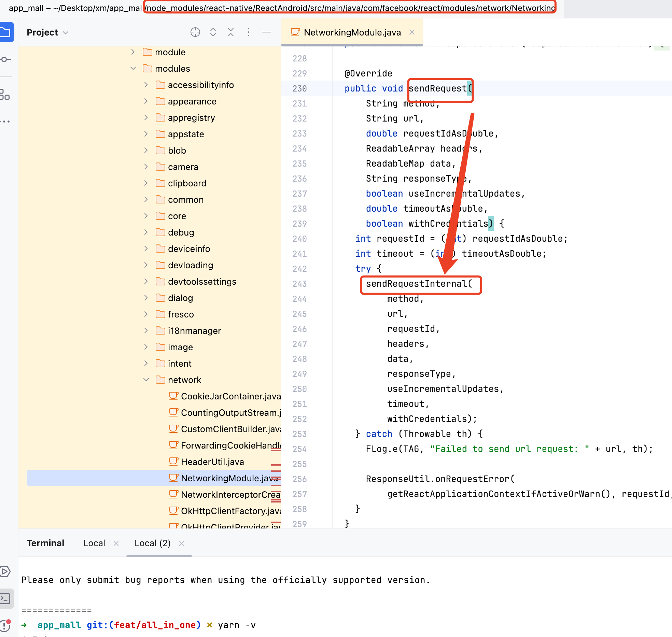Screen dimensions: 672x637
Task: Switch to the Local terminal tab
Action: 94,543
